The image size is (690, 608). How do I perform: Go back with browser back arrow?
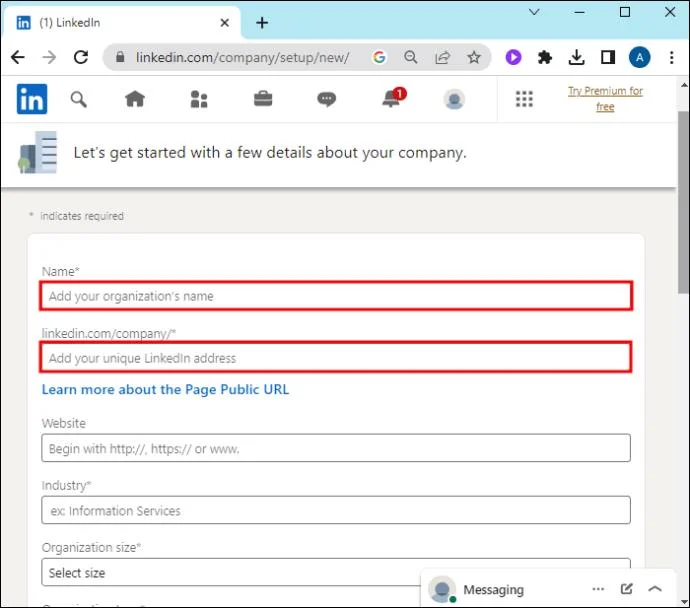tap(18, 57)
